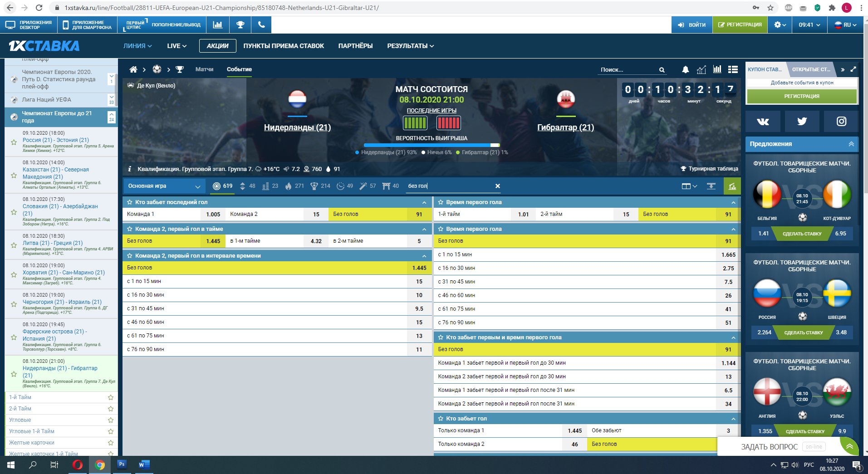
Task: Open the VK social network icon
Action: click(x=763, y=121)
